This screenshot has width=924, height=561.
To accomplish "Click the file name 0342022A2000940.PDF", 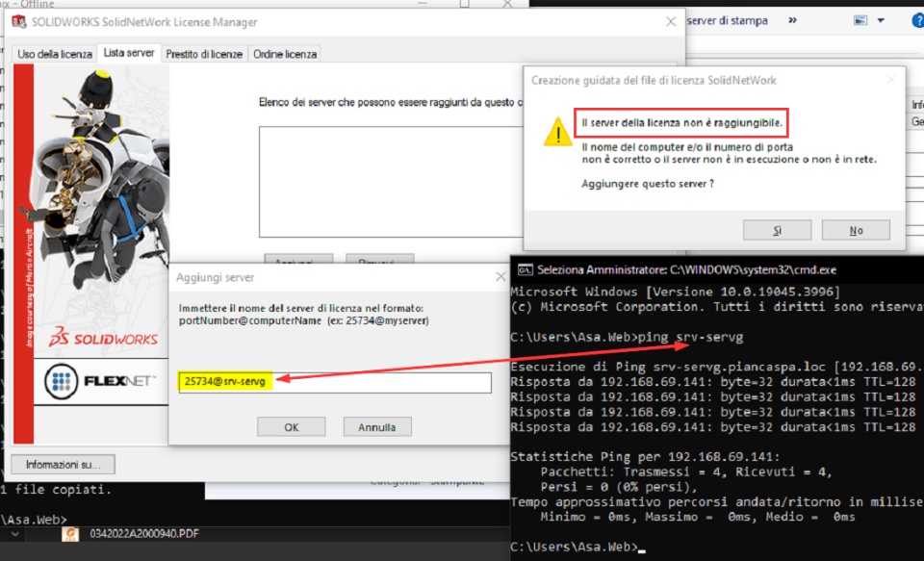I will click(144, 534).
